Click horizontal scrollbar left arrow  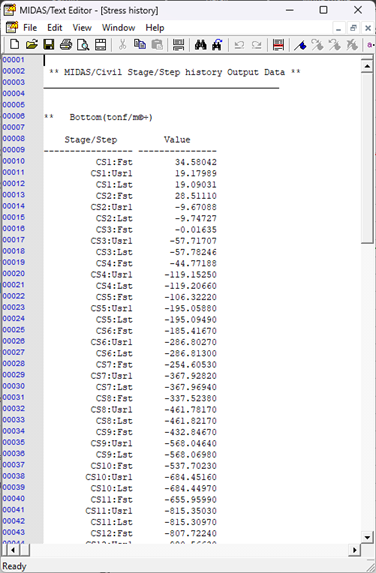[13, 550]
